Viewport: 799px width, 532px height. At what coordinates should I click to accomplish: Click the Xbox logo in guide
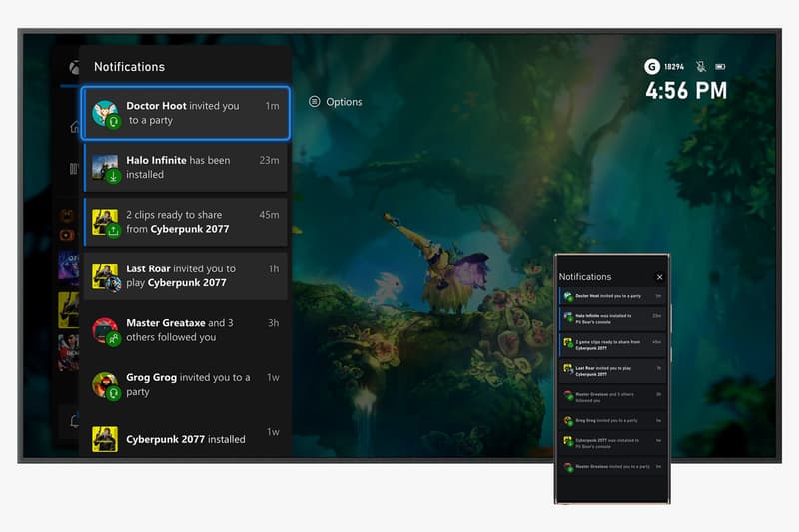click(74, 68)
